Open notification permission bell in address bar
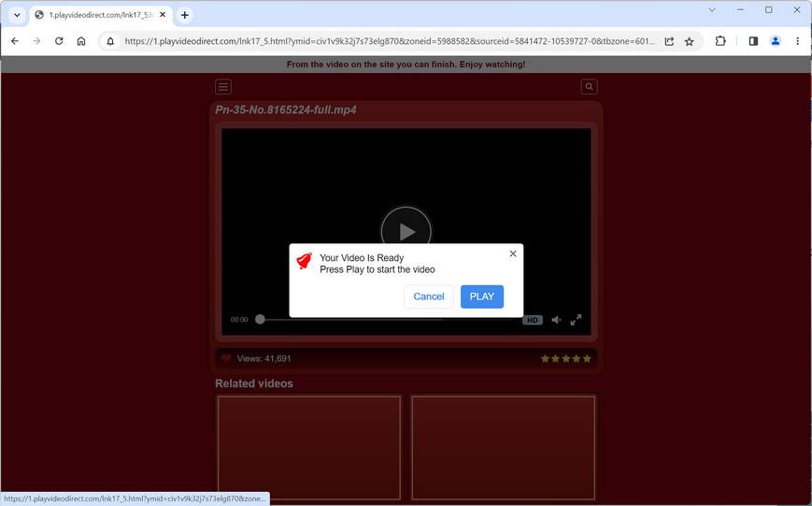The height and width of the screenshot is (506, 812). (x=110, y=41)
